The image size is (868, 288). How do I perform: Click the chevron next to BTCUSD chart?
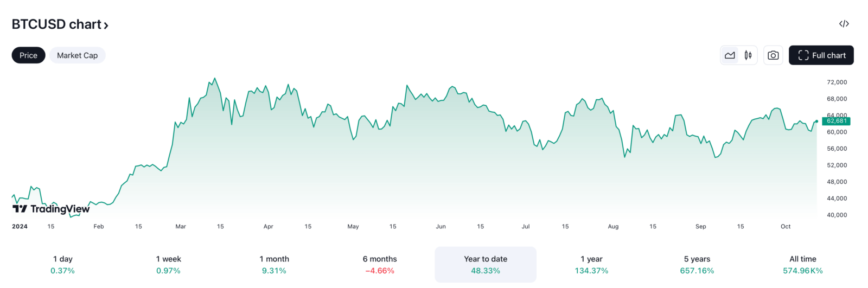click(106, 25)
